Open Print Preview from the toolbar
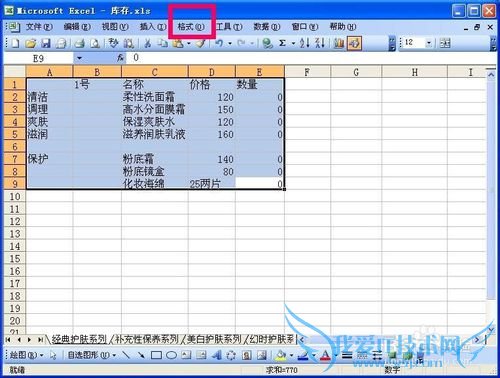This screenshot has height=378, width=500. tap(95, 43)
